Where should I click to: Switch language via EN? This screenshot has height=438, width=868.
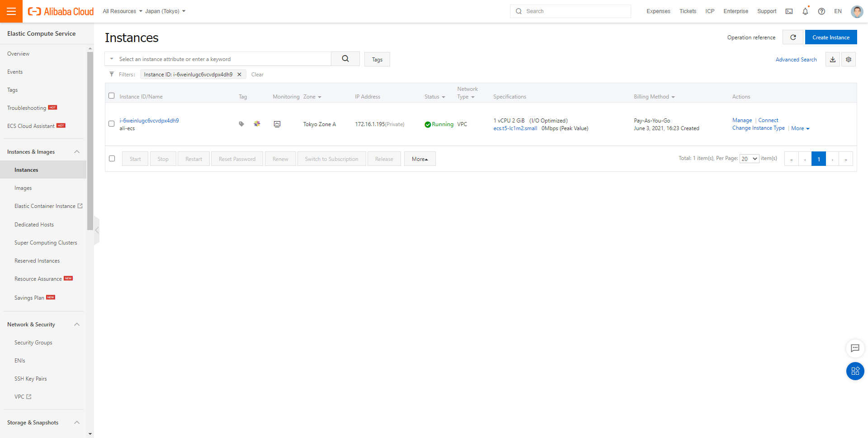pos(838,11)
